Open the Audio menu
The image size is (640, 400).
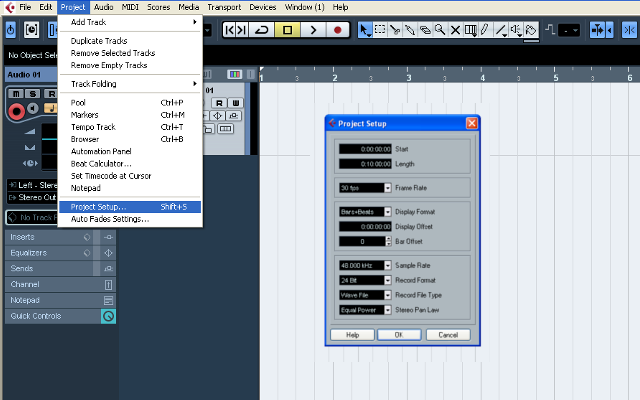pos(103,7)
